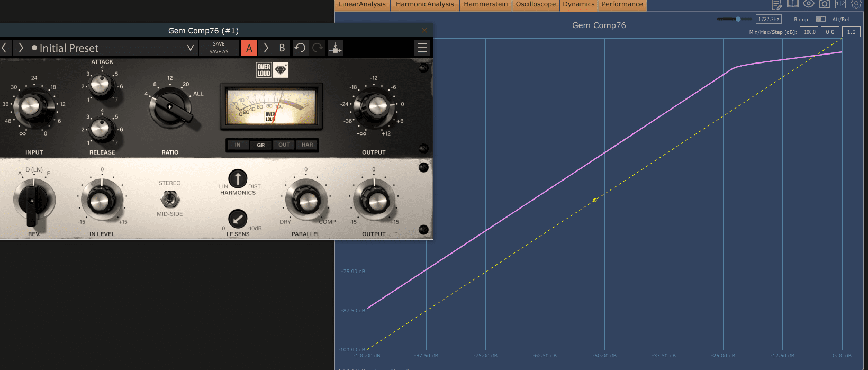The image size is (868, 370).
Task: Go to the next preset arrow
Action: click(x=21, y=48)
